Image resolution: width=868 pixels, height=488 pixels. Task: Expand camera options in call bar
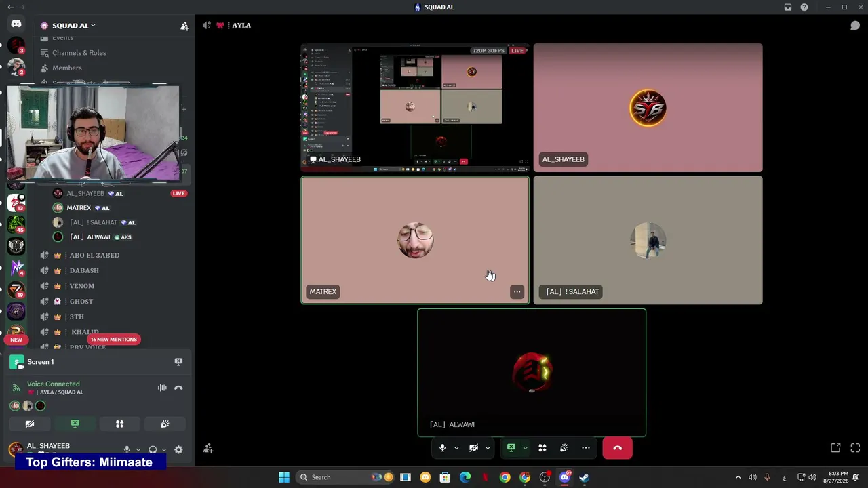[x=488, y=448]
